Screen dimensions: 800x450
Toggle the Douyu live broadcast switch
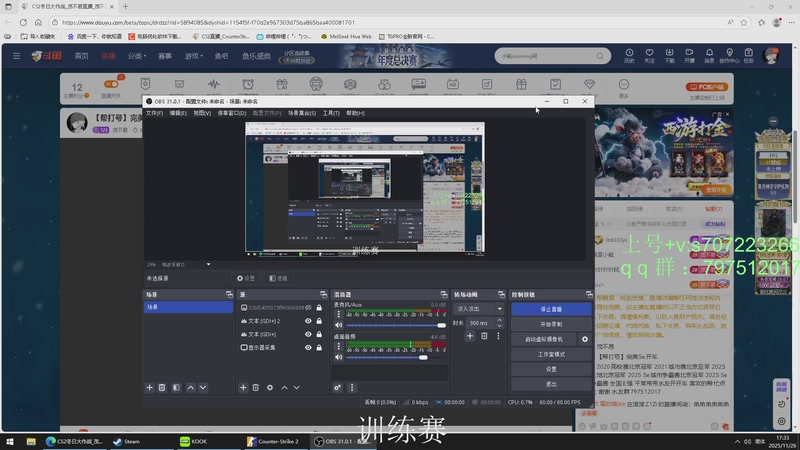pos(111,84)
